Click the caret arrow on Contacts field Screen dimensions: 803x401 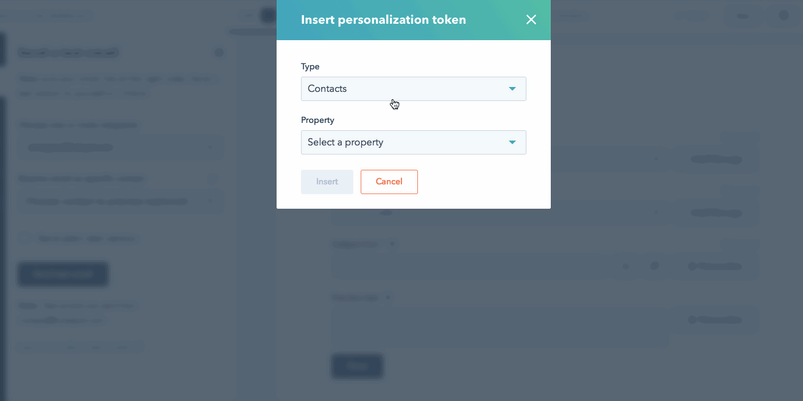512,89
